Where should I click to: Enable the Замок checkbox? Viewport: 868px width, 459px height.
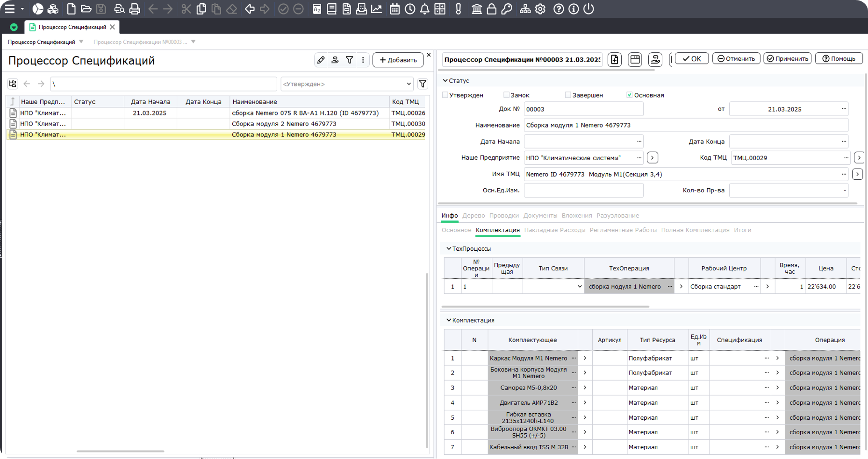506,95
